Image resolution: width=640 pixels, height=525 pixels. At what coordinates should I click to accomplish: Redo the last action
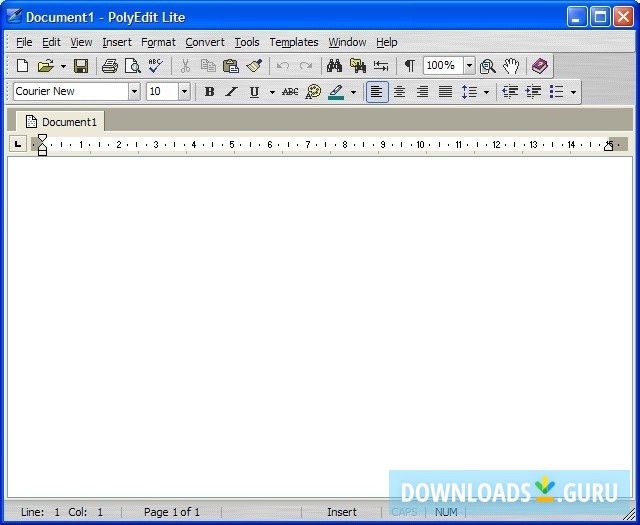(306, 66)
